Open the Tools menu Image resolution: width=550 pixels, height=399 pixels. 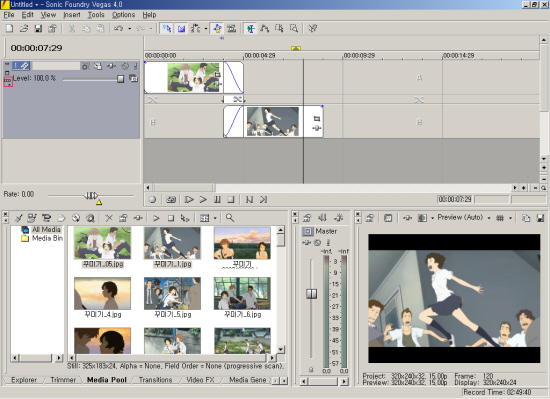click(x=96, y=15)
